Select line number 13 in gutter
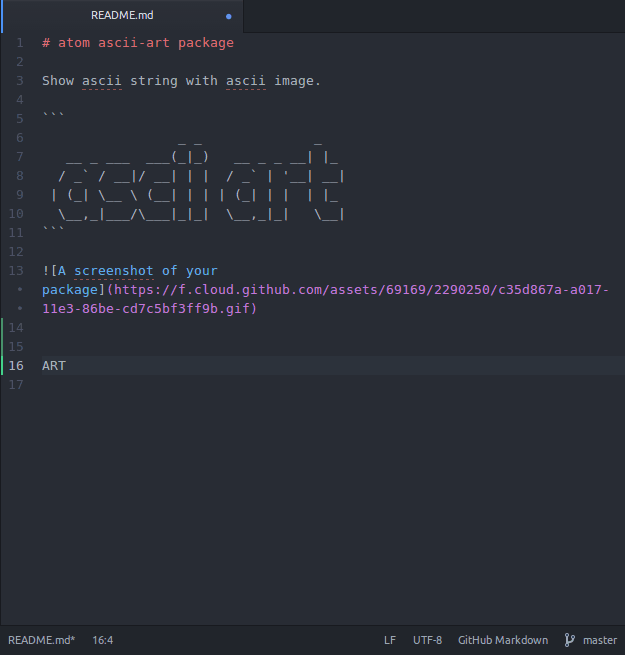 (x=16, y=271)
